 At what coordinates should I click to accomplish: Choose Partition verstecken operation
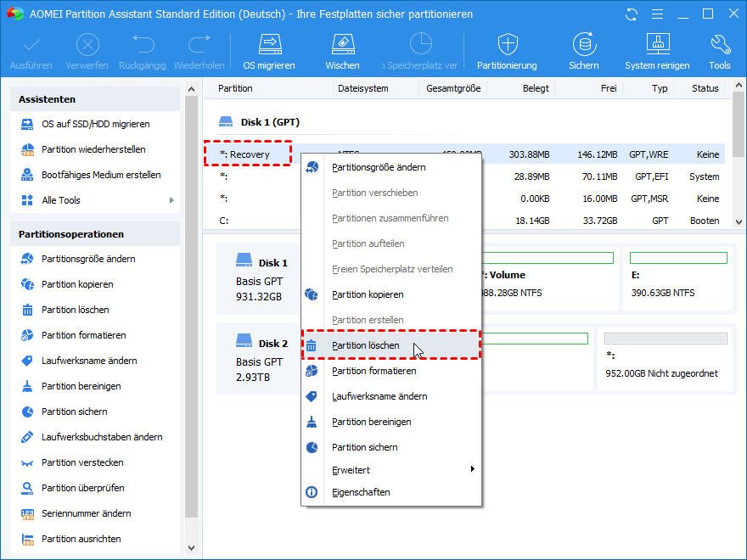[82, 462]
